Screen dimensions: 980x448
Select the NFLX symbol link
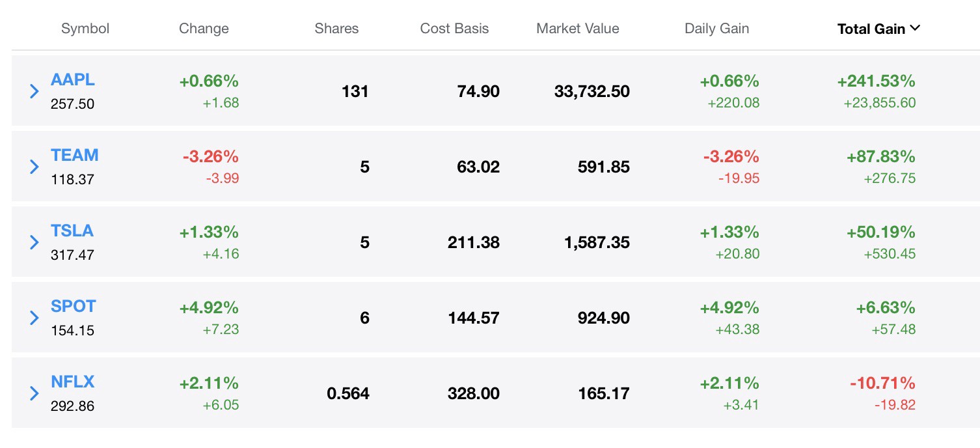(73, 382)
